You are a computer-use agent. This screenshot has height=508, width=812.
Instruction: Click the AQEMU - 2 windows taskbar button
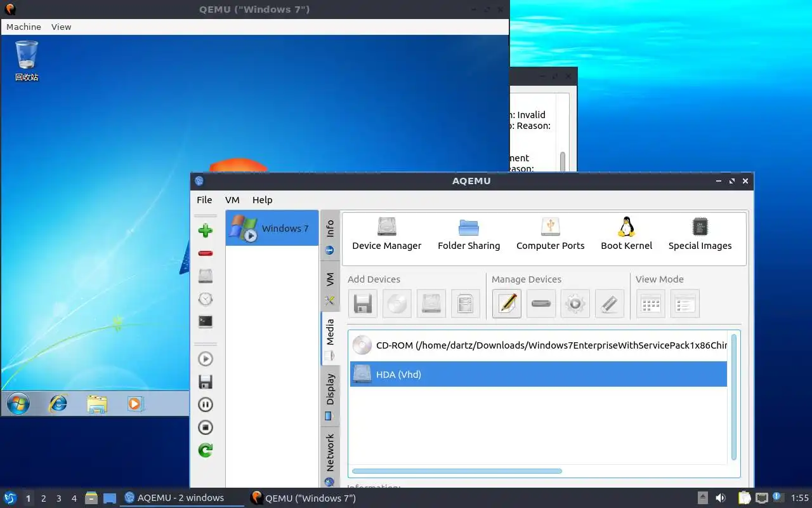coord(182,498)
